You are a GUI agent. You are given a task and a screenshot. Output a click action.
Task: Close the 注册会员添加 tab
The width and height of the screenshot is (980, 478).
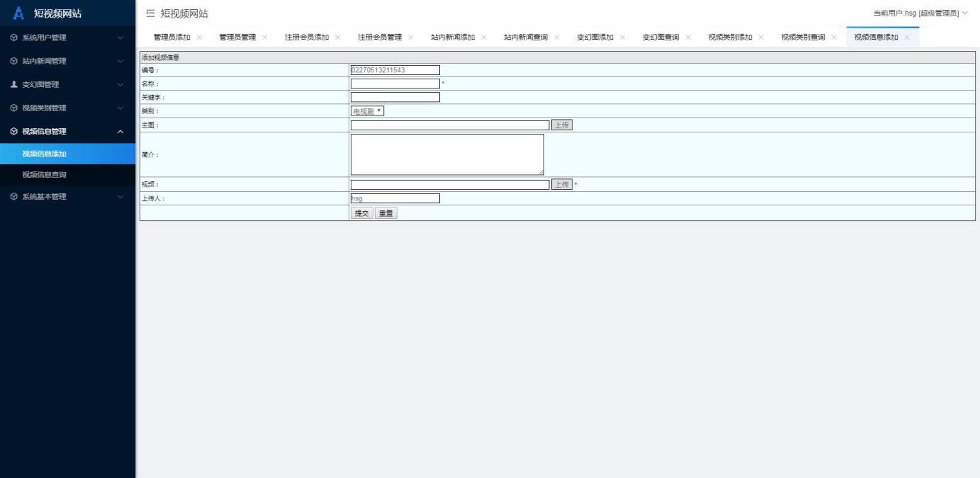click(x=338, y=38)
